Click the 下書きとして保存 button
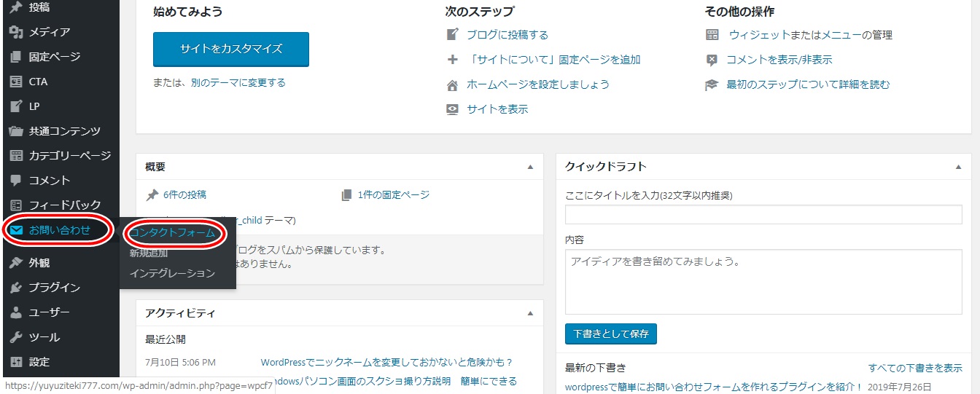Screen dimensions: 980x394 click(x=610, y=334)
